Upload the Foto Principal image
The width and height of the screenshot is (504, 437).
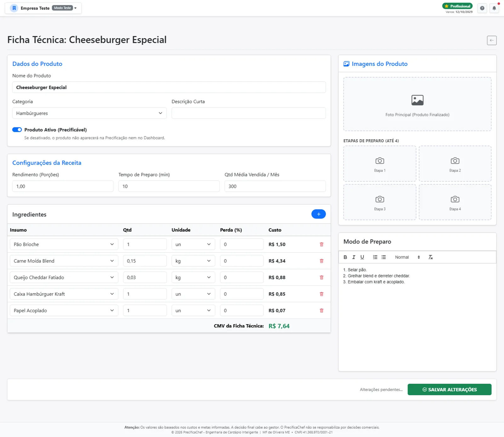click(x=417, y=104)
